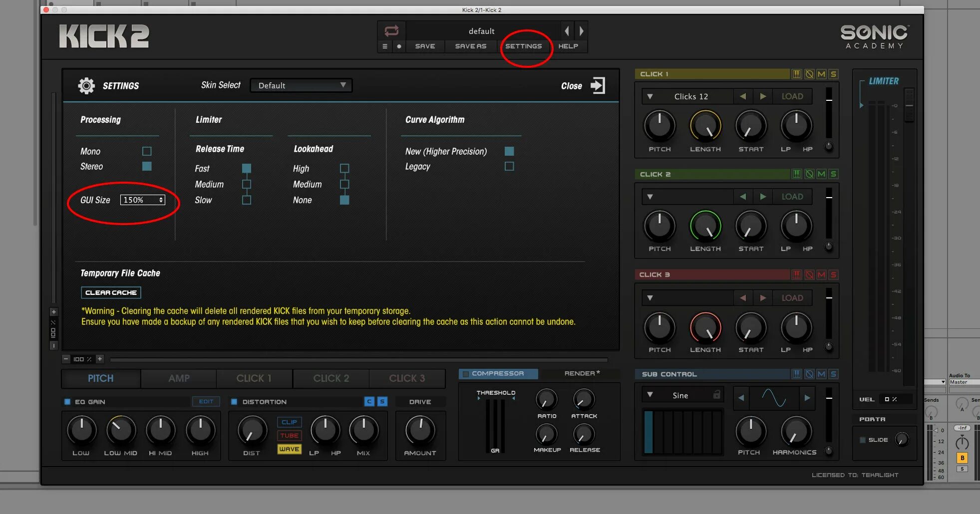980x514 pixels.
Task: Go to the next preset arrow
Action: pos(581,31)
